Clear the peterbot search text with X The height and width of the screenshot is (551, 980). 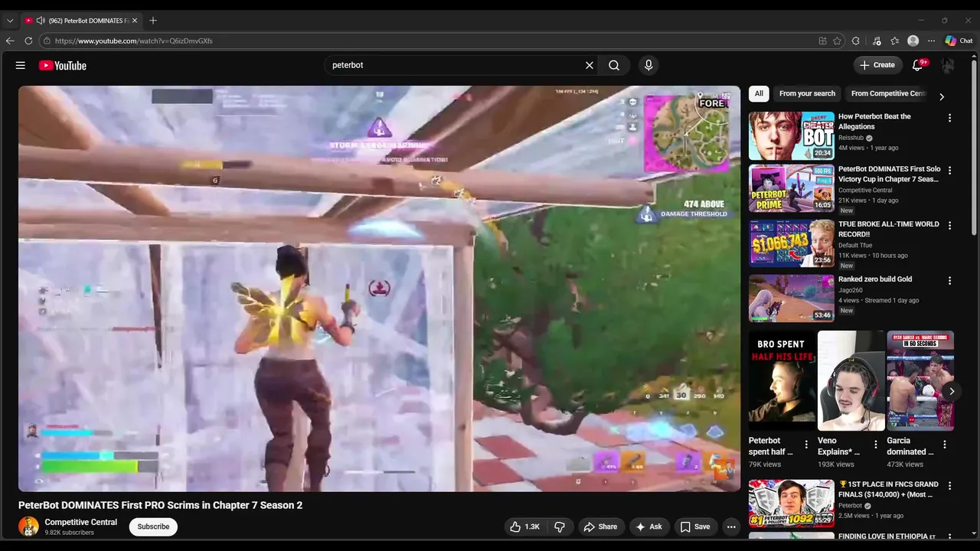coord(590,65)
